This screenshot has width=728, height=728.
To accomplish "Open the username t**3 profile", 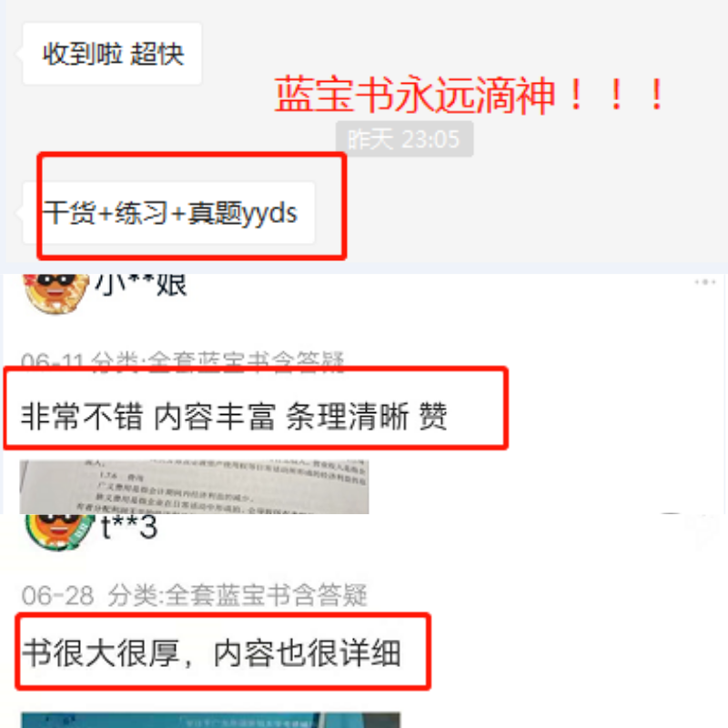I will coord(129,528).
